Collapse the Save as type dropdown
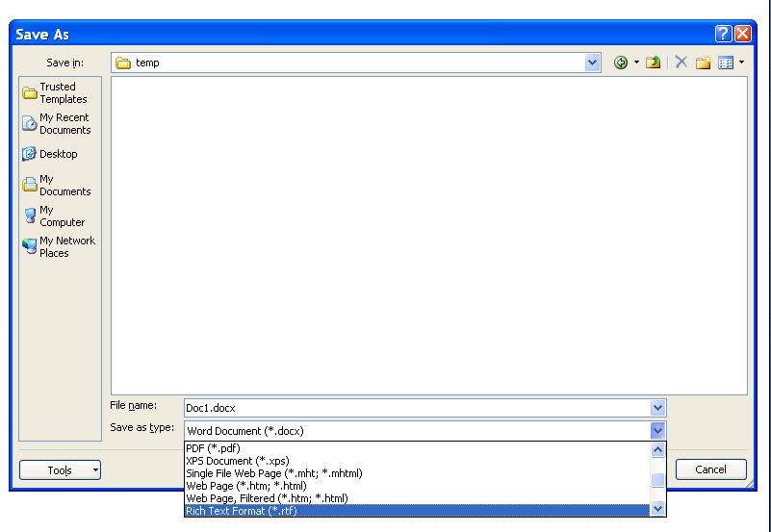The width and height of the screenshot is (771, 532). 657,431
